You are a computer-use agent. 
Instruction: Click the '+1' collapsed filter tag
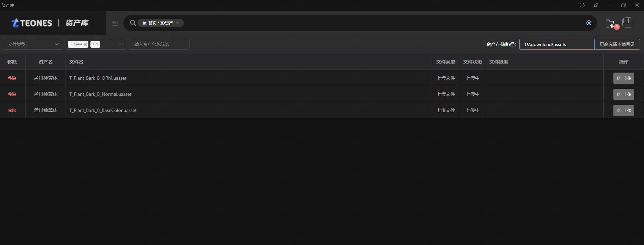tap(95, 44)
